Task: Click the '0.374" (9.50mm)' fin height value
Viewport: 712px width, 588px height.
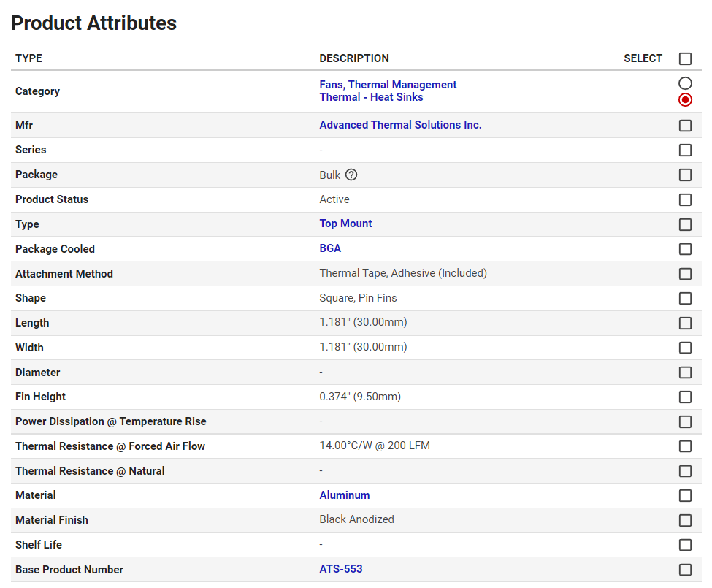Action: click(359, 397)
